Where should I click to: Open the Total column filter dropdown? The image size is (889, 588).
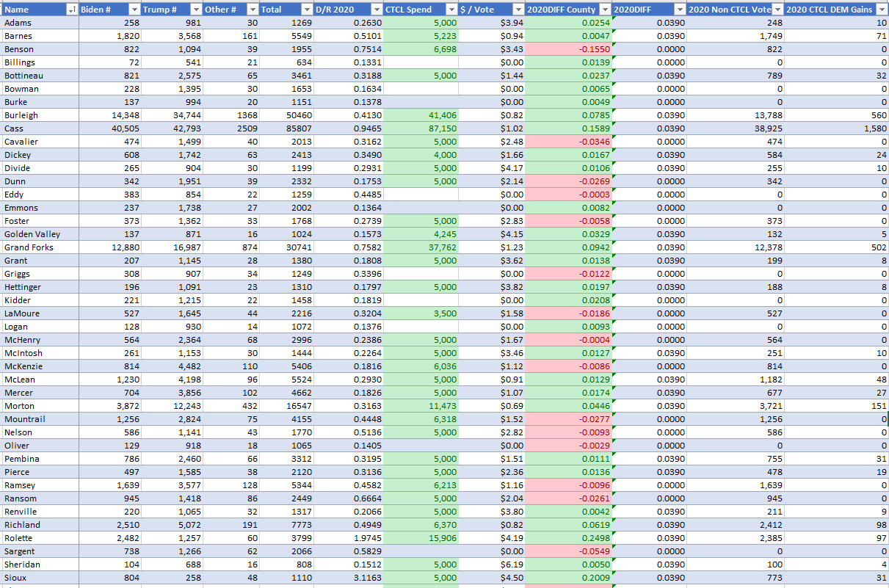click(x=307, y=10)
